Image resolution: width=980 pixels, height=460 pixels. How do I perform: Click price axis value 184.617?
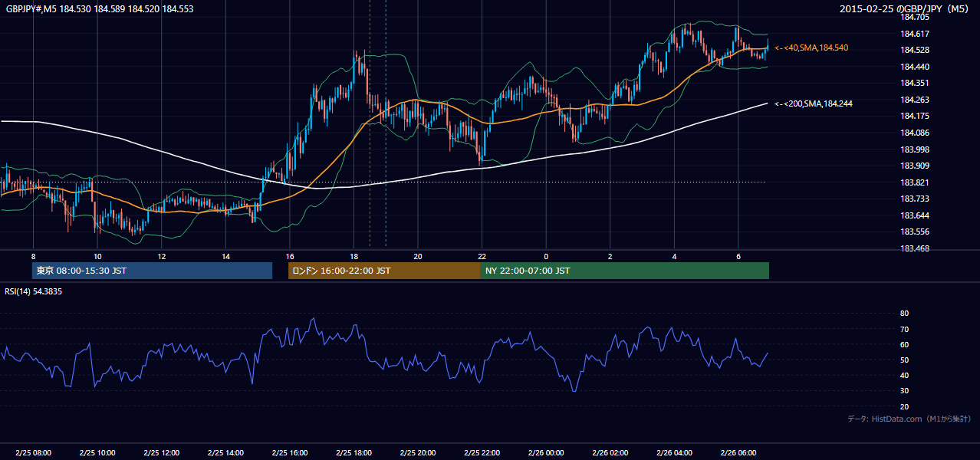915,34
